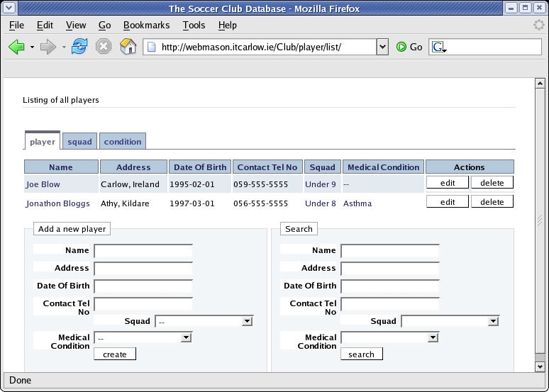Click the Firefox activity throbber icon

coord(539,25)
